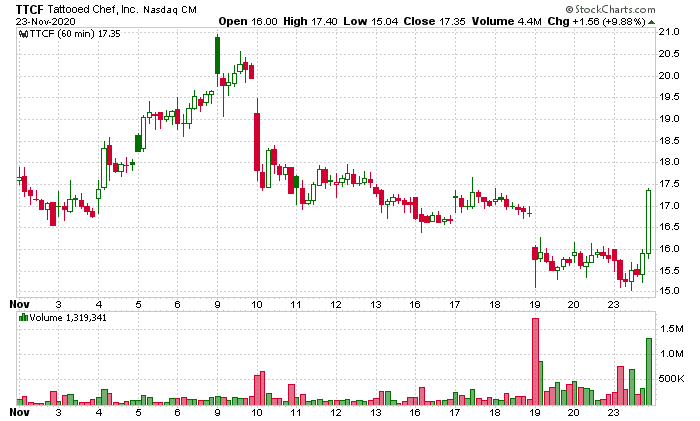Click the 17.0 price axis label
The height and width of the screenshot is (421, 700).
(669, 206)
